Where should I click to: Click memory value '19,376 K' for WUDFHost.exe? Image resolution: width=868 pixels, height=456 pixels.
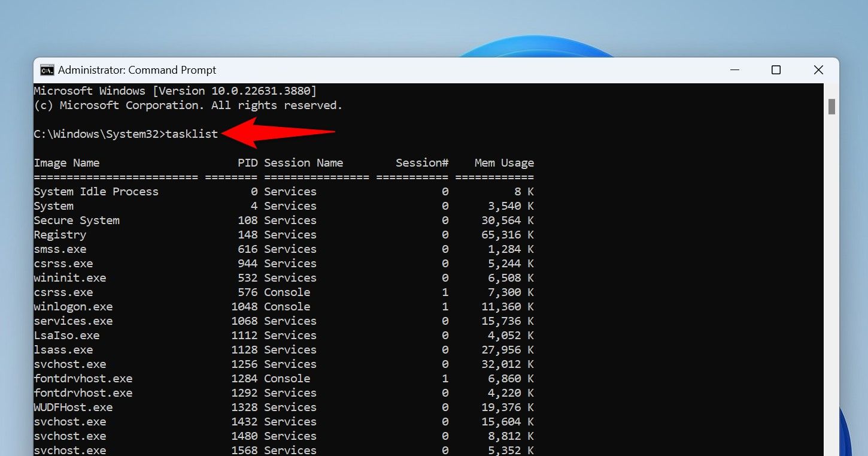[508, 407]
